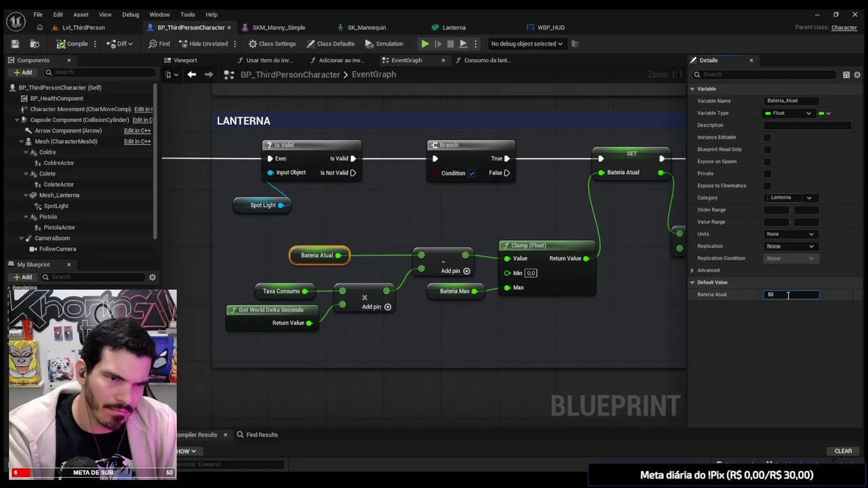This screenshot has height=488, width=868.
Task: Select BP_HealthComponent in components tree
Action: pyautogui.click(x=56, y=98)
